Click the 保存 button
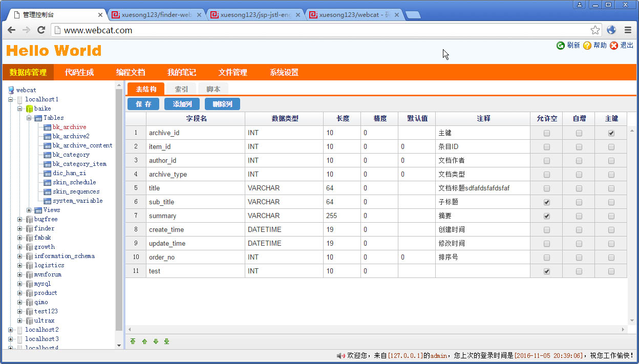This screenshot has width=639, height=364. [143, 104]
